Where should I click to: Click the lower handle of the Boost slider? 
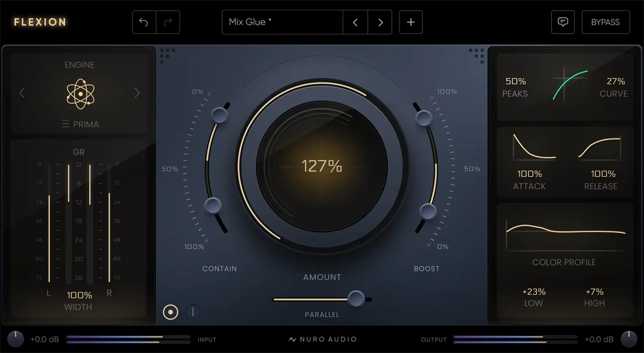point(428,212)
